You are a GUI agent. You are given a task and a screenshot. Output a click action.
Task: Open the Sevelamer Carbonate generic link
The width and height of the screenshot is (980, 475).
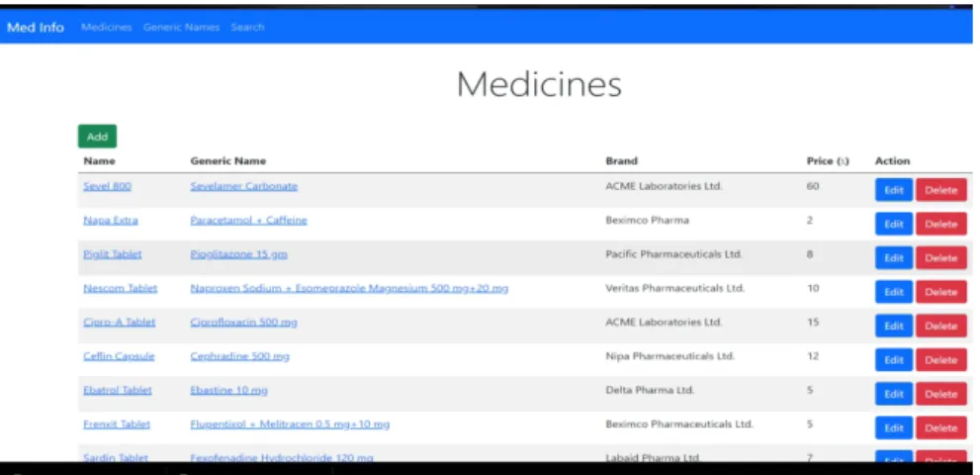coord(243,186)
